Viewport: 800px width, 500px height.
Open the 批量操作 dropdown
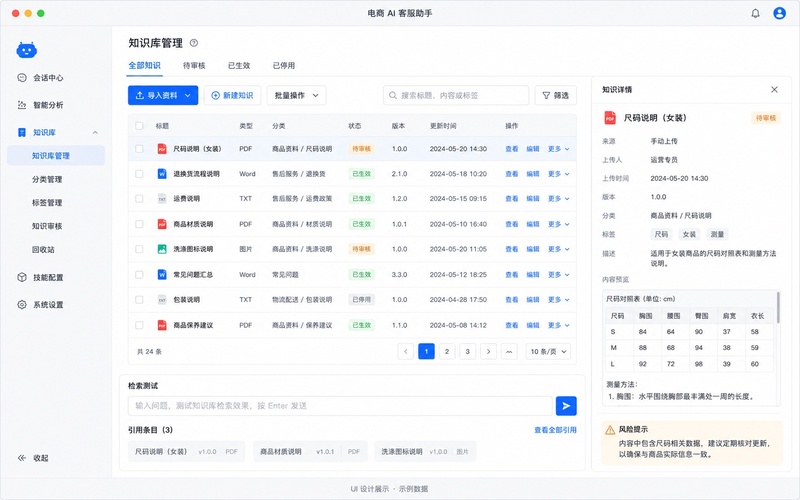[x=296, y=95]
